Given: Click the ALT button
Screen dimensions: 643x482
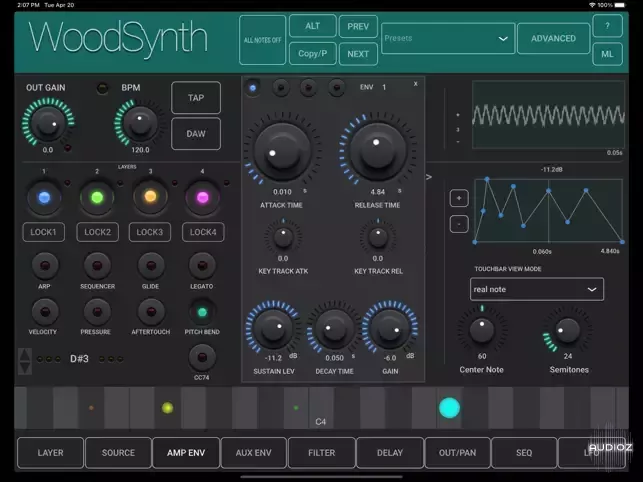Looking at the screenshot, I should pos(312,26).
